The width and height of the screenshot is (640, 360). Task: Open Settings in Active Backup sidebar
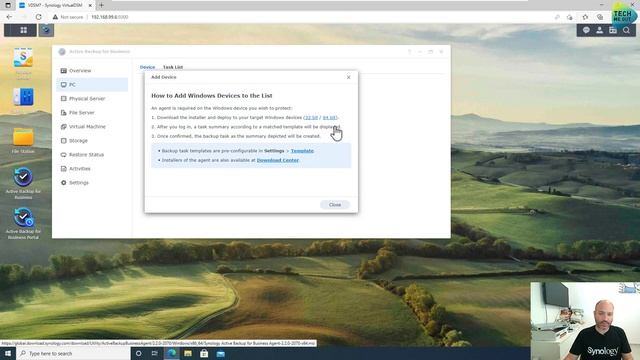(92, 182)
